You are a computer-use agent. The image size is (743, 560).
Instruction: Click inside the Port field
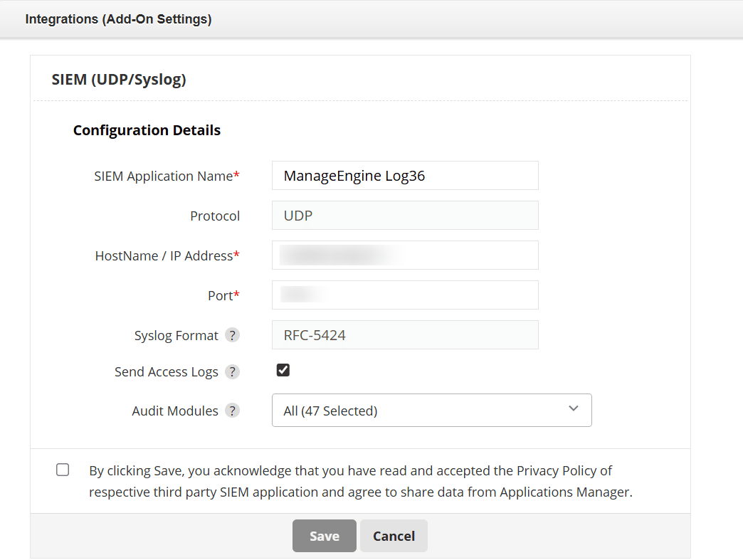pyautogui.click(x=404, y=295)
